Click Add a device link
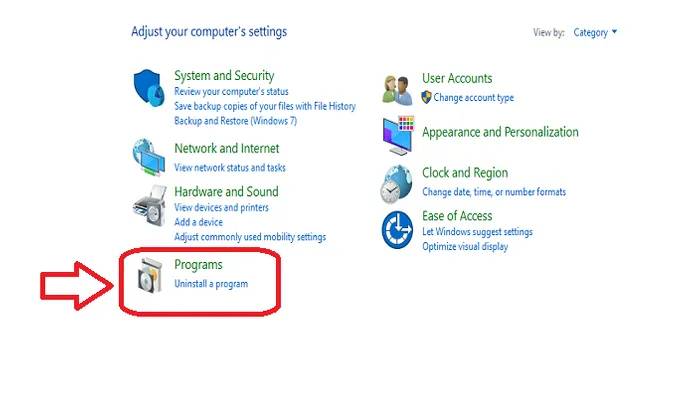Image resolution: width=696 pixels, height=398 pixels. (198, 222)
